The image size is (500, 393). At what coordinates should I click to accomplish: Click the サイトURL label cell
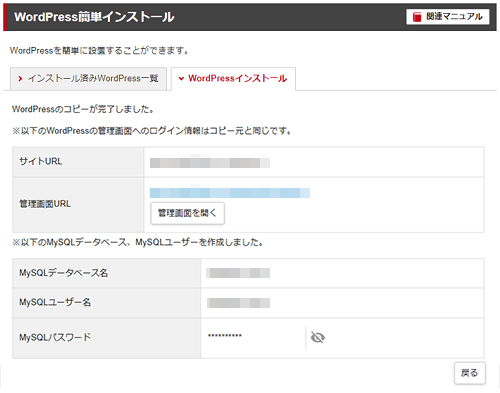(x=78, y=162)
